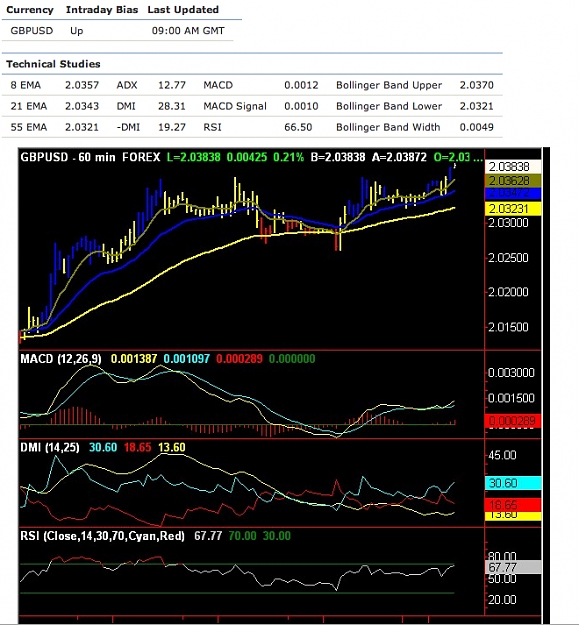Click the MACD (12,26,9) panel title

[61, 359]
